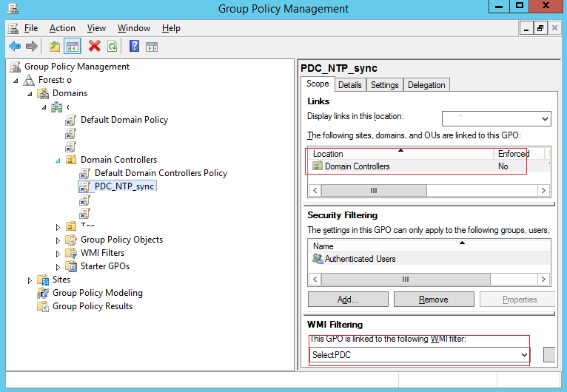Expand the Starter GPOs arrow
The width and height of the screenshot is (567, 392).
point(58,267)
